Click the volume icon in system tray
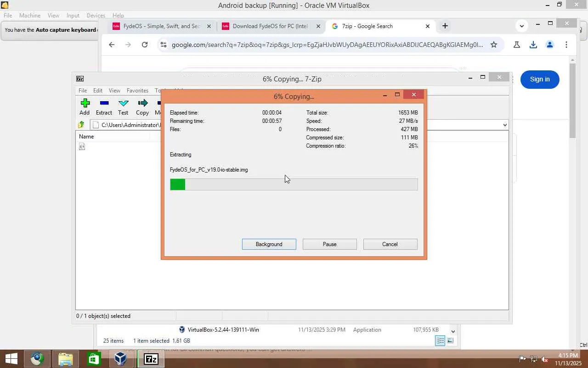This screenshot has width=588, height=368. (544, 359)
